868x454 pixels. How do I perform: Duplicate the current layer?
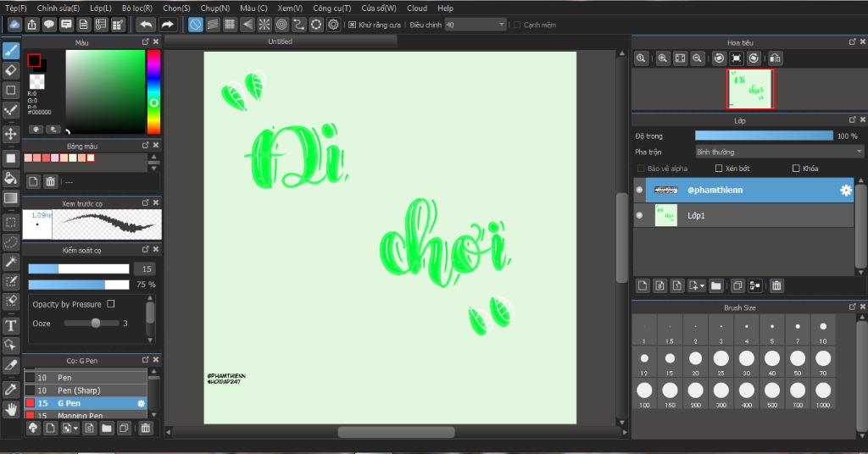(737, 285)
